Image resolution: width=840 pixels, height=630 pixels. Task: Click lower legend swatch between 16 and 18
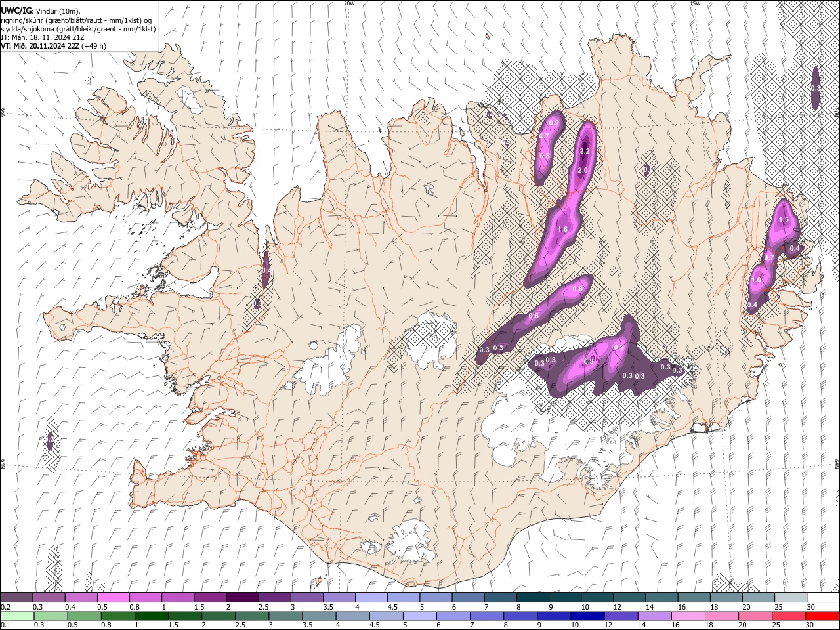[x=687, y=616]
